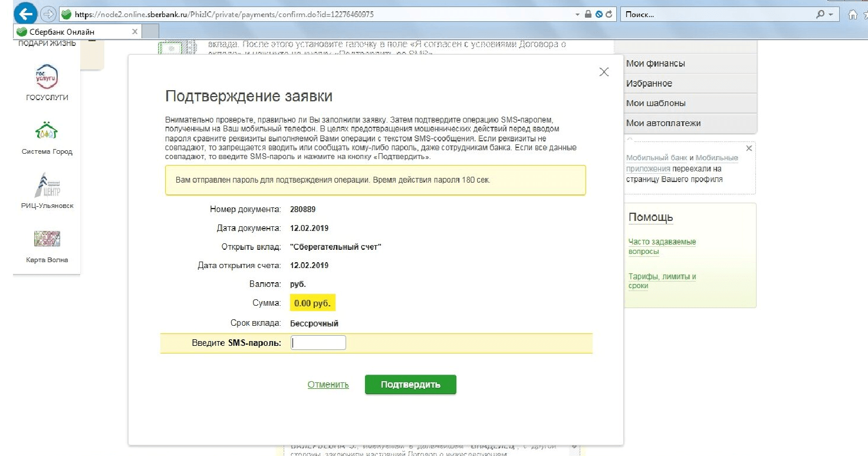
Task: Open the browser home page icon
Action: tap(851, 14)
